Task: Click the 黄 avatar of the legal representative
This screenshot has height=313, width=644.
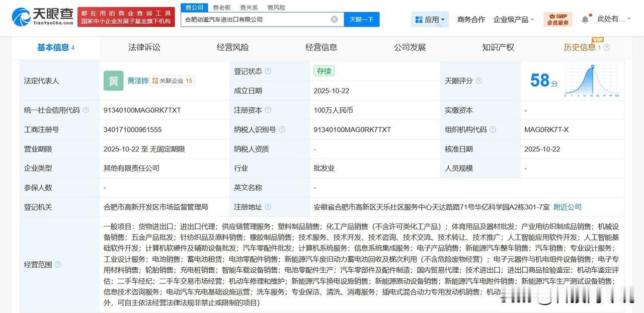Action: (x=113, y=81)
